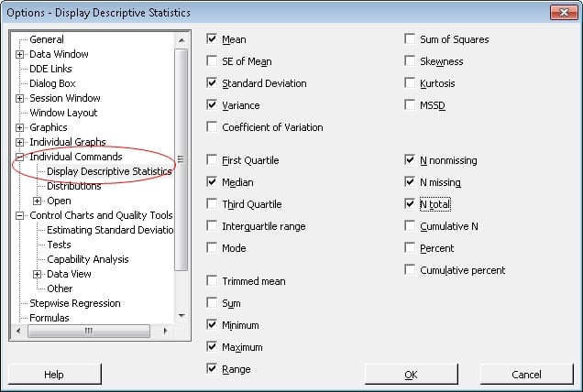Collapse the Individual Commands node
This screenshot has height=392, width=583.
click(20, 157)
